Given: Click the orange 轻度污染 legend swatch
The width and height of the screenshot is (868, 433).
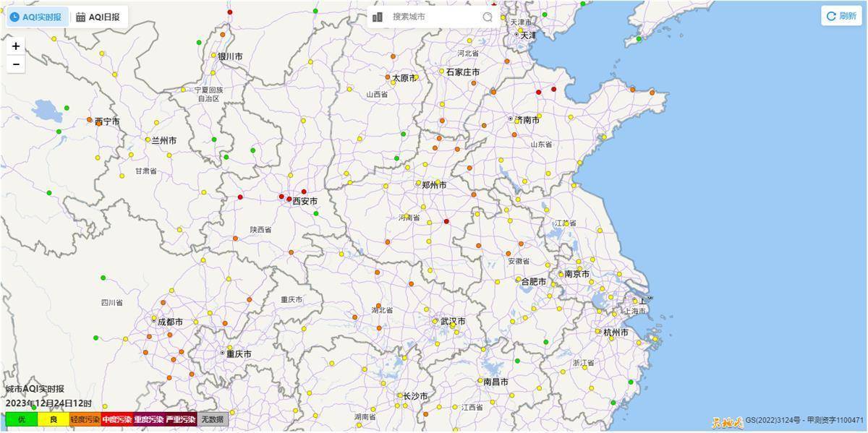Looking at the screenshot, I should click(85, 419).
